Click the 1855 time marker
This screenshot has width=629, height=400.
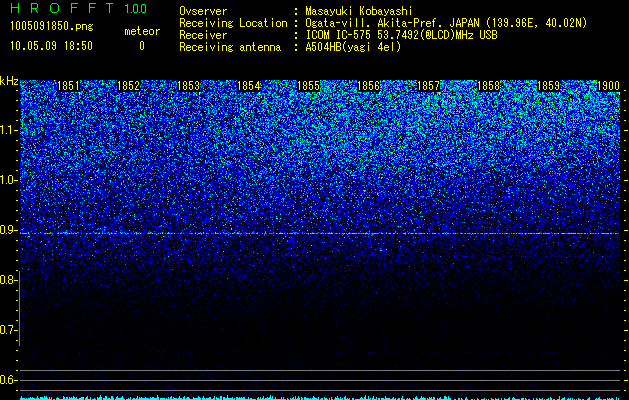tap(308, 86)
